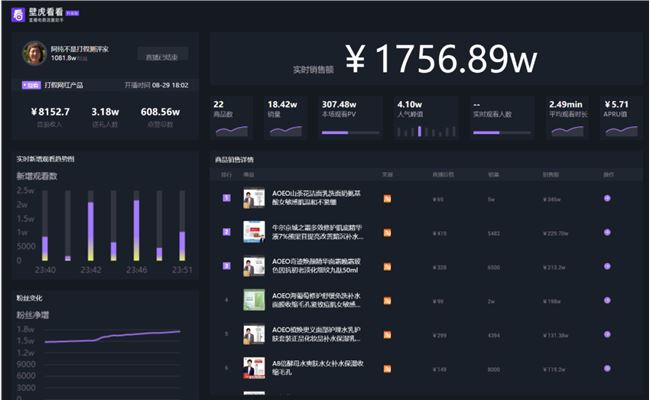The height and width of the screenshot is (400, 650).
Task: Click the orange source icon in the AB product row
Action: tap(388, 369)
